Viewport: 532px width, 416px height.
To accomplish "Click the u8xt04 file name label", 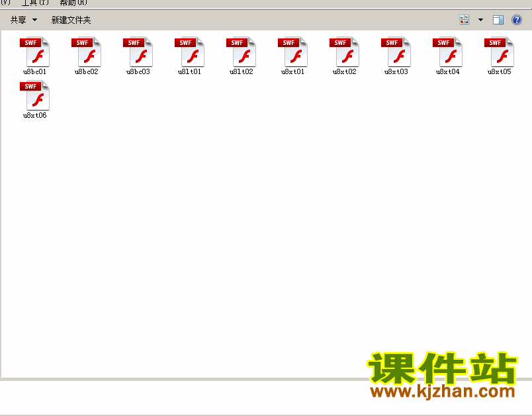I will [x=447, y=71].
